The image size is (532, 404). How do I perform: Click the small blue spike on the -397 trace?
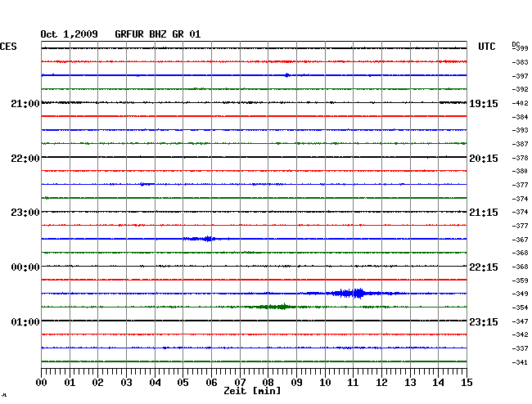pos(287,75)
